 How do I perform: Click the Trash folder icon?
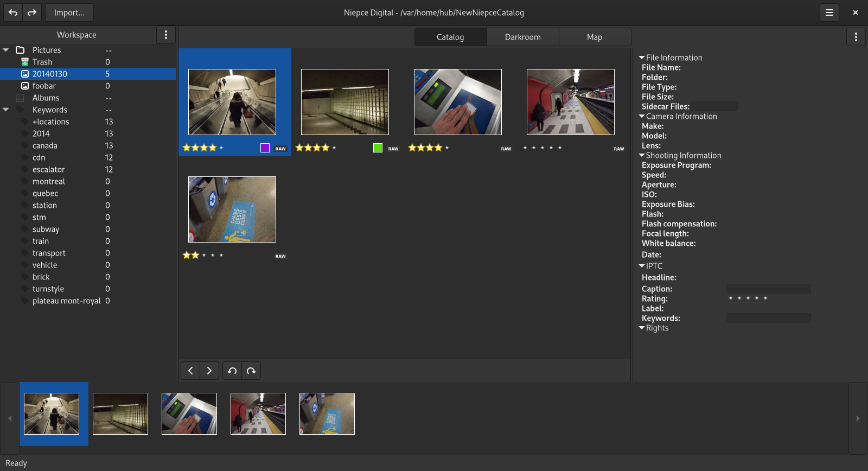(x=25, y=62)
